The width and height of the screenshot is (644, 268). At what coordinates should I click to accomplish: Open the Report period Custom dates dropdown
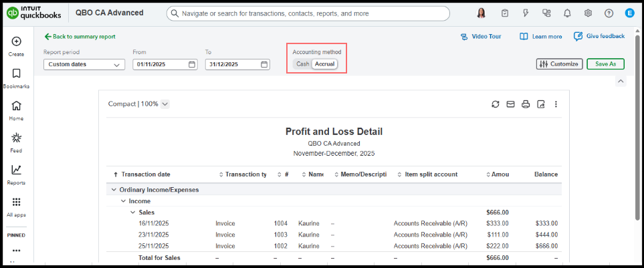84,64
